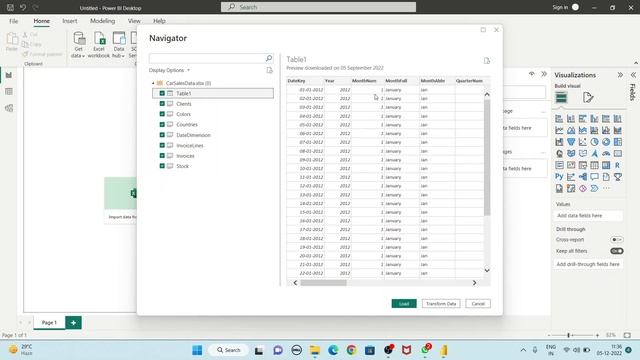Check the InvoiceLines table checkbox

162,145
